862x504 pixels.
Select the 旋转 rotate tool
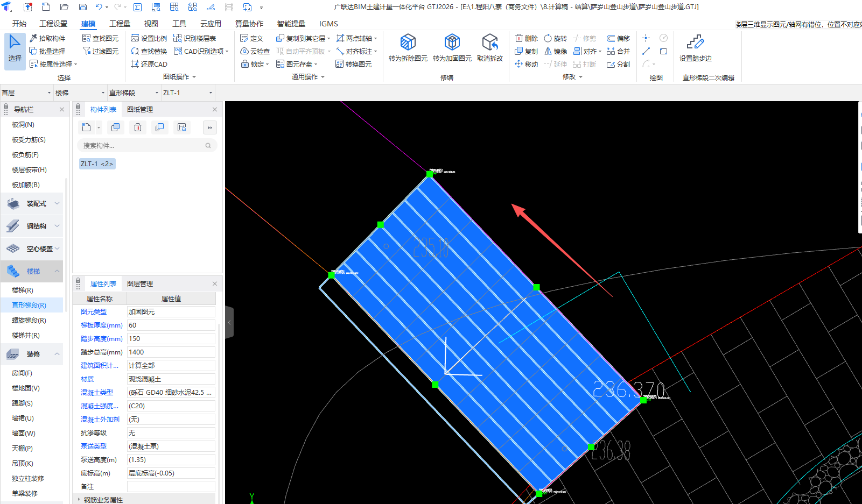[x=555, y=38]
